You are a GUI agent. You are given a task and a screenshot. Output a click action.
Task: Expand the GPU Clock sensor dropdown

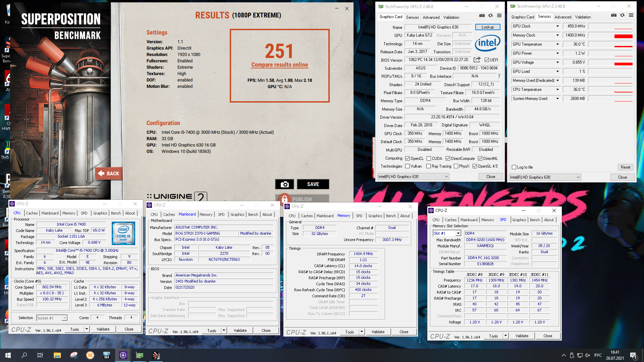[x=557, y=26]
